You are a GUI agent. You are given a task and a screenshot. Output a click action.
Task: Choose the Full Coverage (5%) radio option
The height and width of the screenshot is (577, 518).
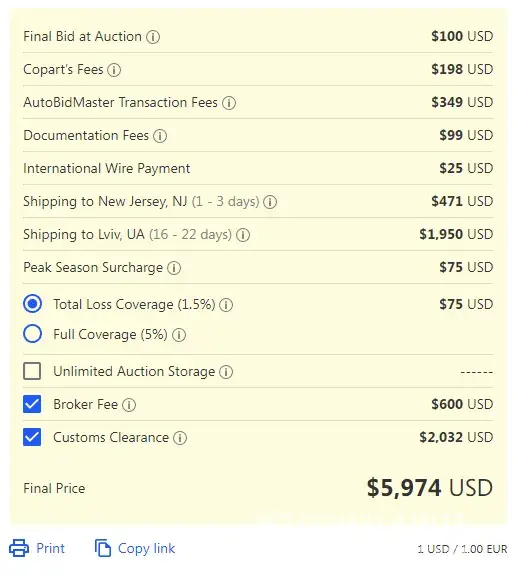click(x=32, y=334)
